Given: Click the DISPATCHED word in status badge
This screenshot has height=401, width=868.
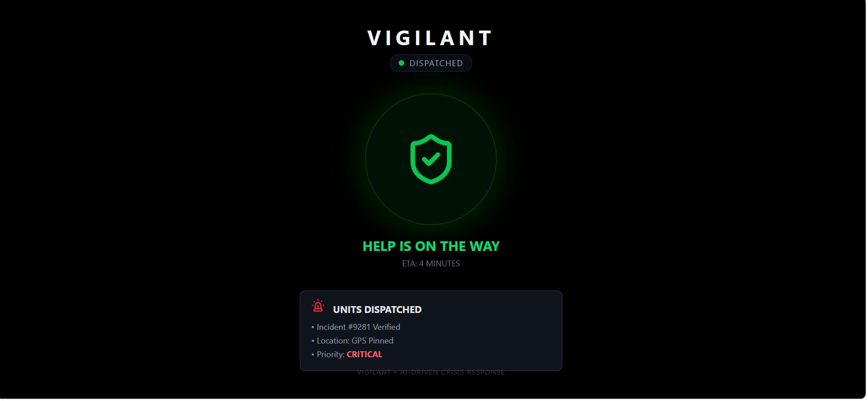Looking at the screenshot, I should point(436,63).
